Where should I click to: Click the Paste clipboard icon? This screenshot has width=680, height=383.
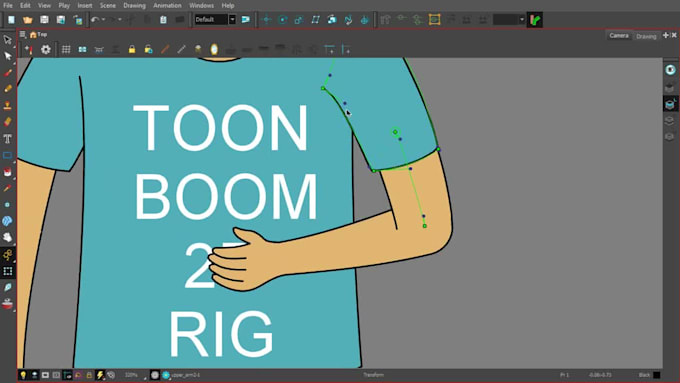163,20
